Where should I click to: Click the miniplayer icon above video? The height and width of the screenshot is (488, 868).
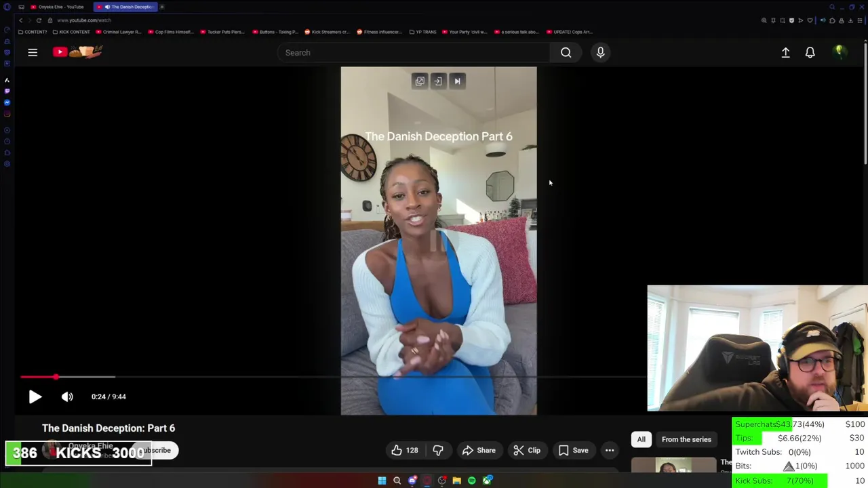click(420, 81)
